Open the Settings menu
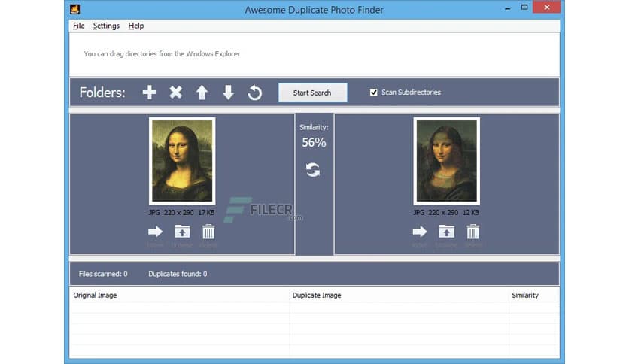The height and width of the screenshot is (364, 629). 106,26
